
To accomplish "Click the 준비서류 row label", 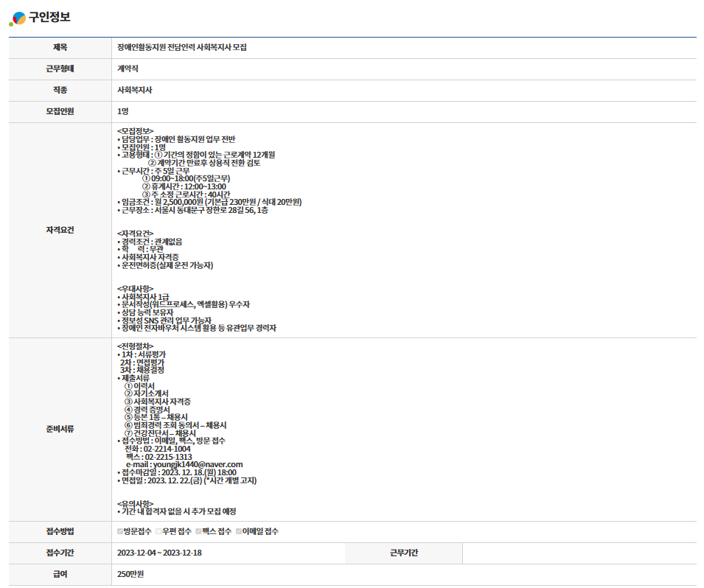I will [x=60, y=428].
